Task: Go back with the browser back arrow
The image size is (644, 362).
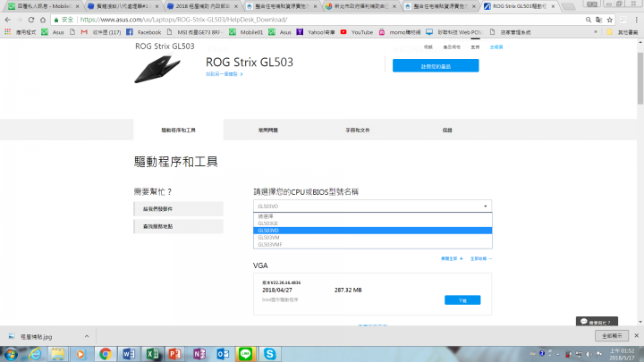Action: pyautogui.click(x=8, y=20)
